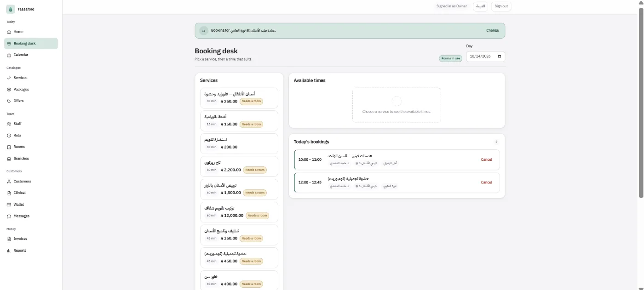This screenshot has height=290, width=644.
Task: Click the Today's bookings heading
Action: click(311, 142)
